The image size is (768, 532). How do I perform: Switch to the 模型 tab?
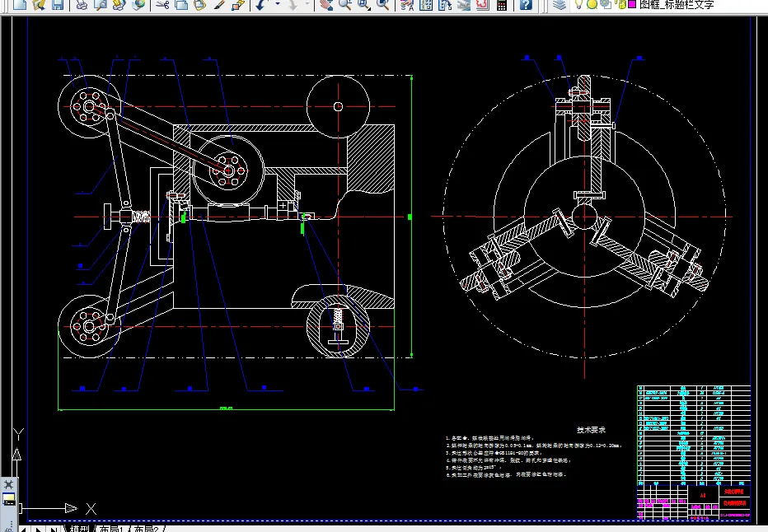click(x=80, y=529)
